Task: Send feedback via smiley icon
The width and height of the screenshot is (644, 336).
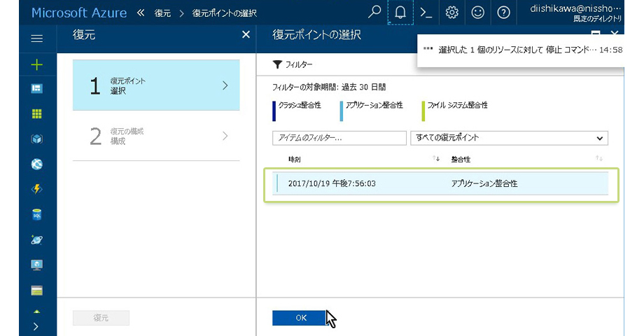Action: (477, 13)
